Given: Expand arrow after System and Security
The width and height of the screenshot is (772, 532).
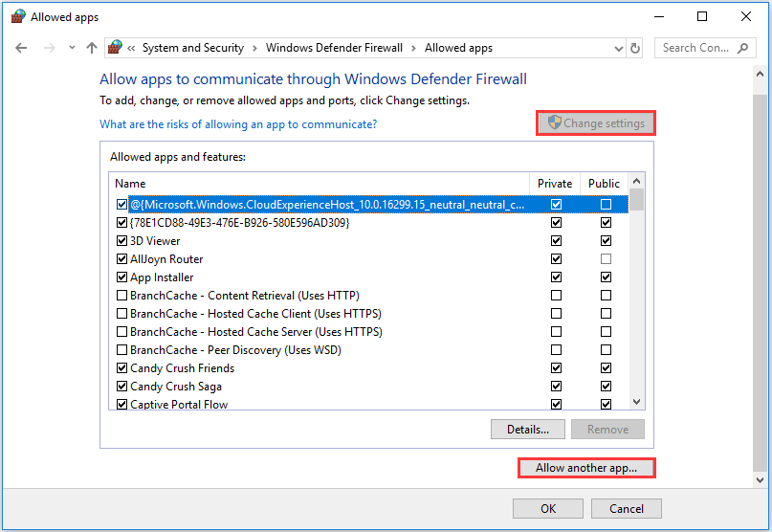Looking at the screenshot, I should pos(254,48).
